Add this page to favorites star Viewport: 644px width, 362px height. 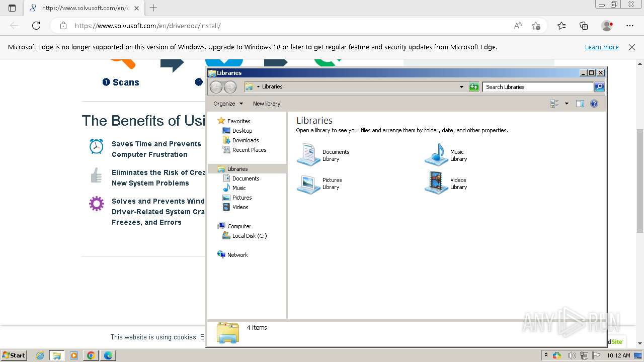536,26
